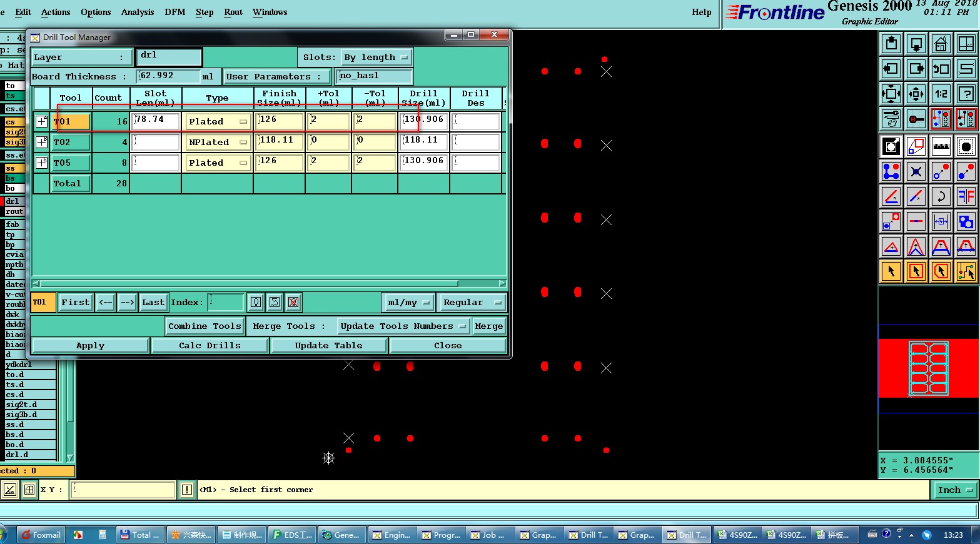This screenshot has width=980, height=544.
Task: Click the ruler measure tool icon
Action: [x=941, y=146]
